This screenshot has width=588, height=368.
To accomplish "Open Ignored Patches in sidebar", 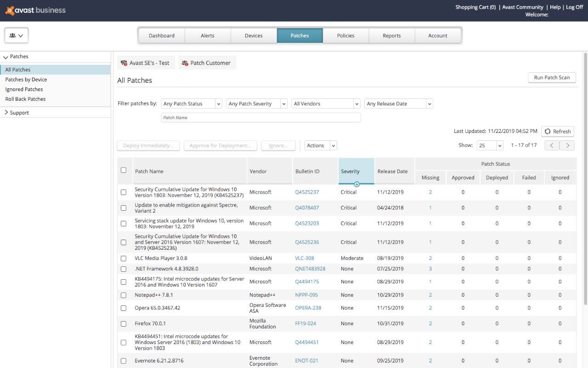I will click(24, 89).
